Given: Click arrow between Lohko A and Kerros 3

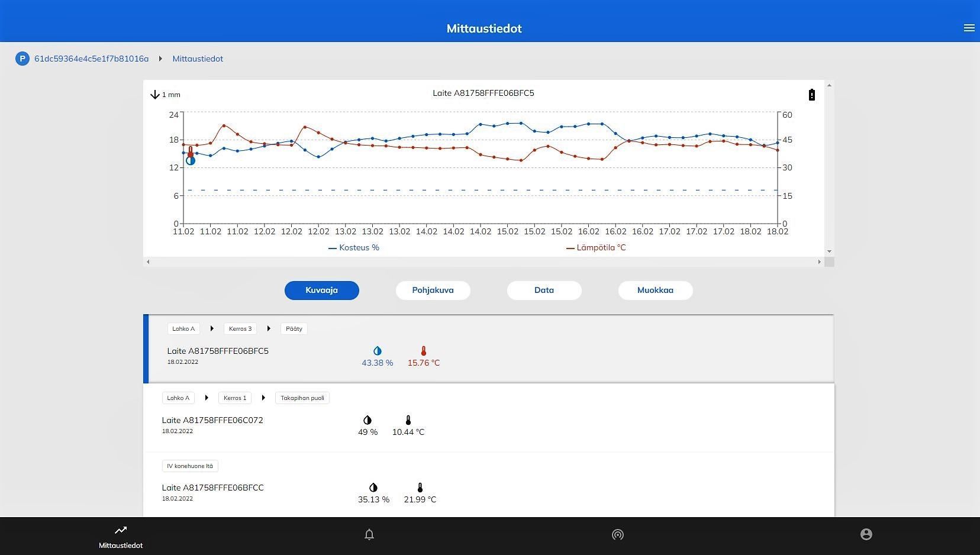Looking at the screenshot, I should [212, 328].
